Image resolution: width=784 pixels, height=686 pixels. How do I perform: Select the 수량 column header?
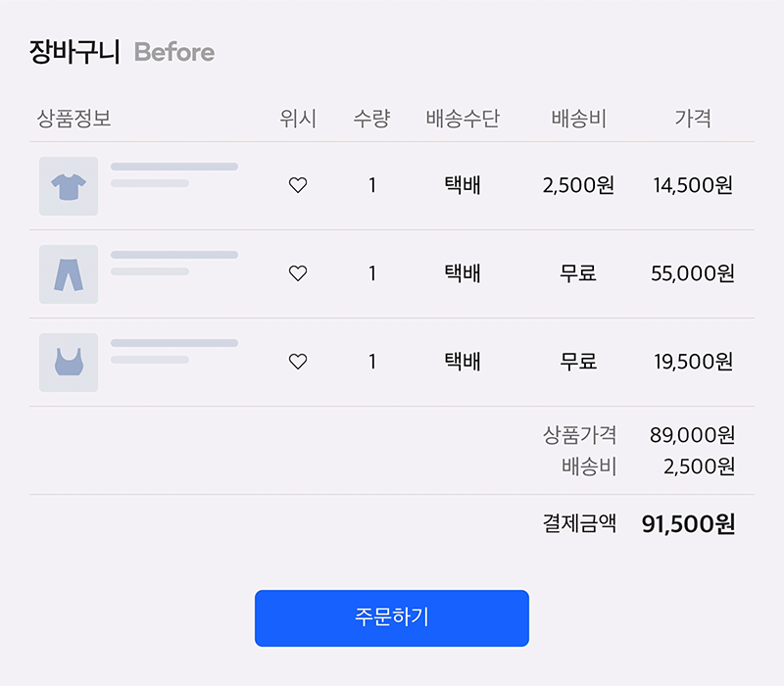click(x=372, y=120)
